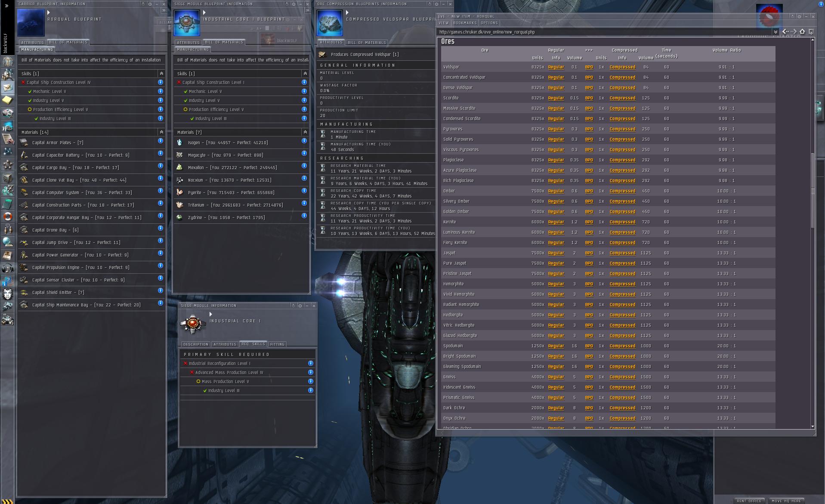The height and width of the screenshot is (504, 825).
Task: Show info for Zydrine in siege blueprint
Action: tap(304, 216)
